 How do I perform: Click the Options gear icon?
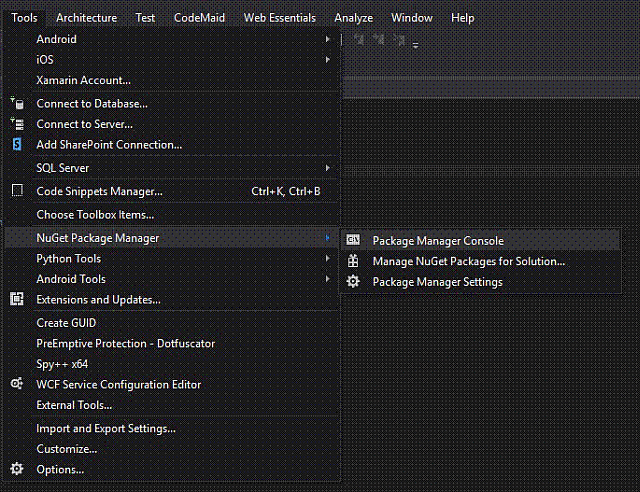coord(16,469)
